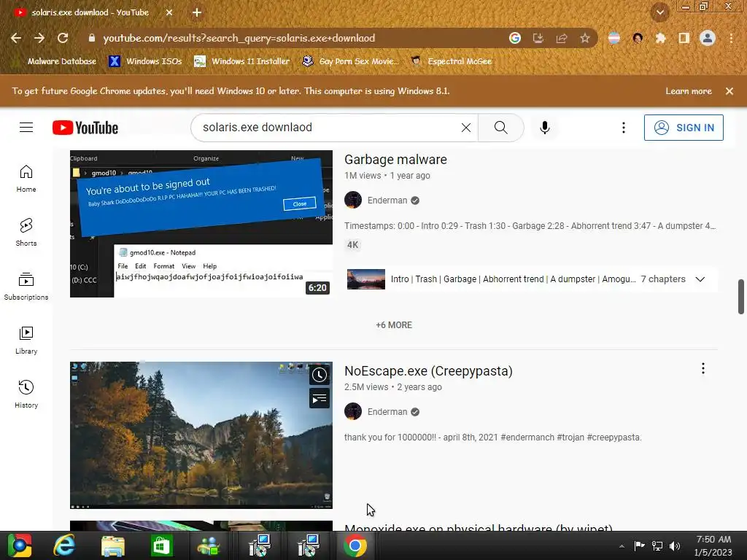Click the page vertical scrollbar thumb
This screenshot has height=560, width=747.
[741, 296]
